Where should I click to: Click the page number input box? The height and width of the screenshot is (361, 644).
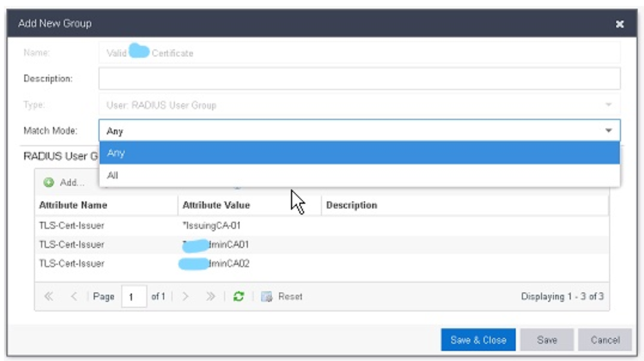tap(134, 297)
